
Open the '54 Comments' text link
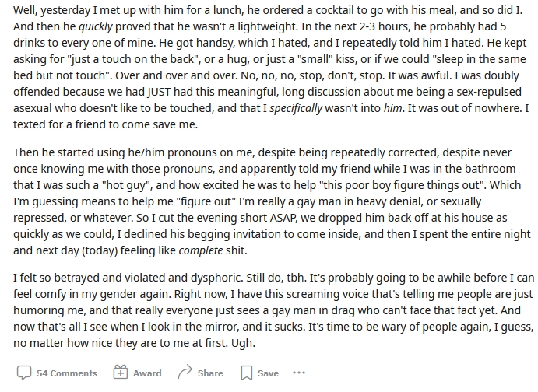coord(67,373)
